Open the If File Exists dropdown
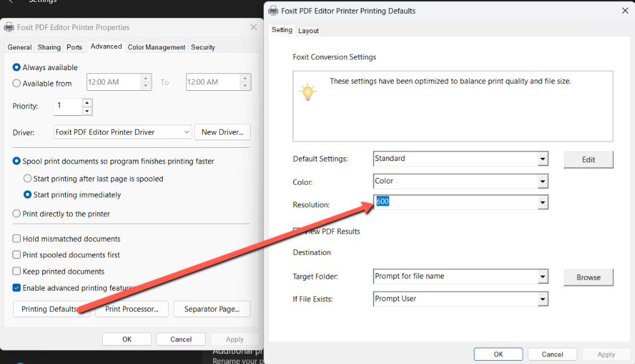635x364 pixels. point(542,299)
